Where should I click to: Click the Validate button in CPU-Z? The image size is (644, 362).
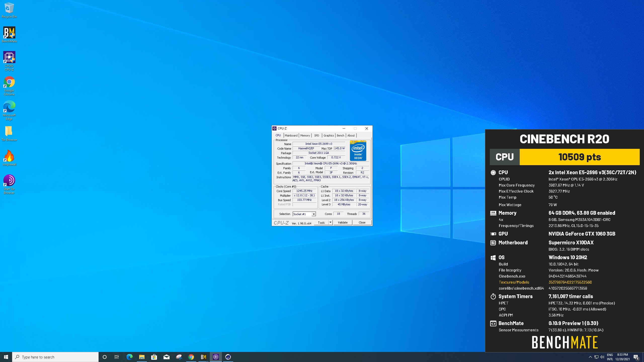click(343, 222)
